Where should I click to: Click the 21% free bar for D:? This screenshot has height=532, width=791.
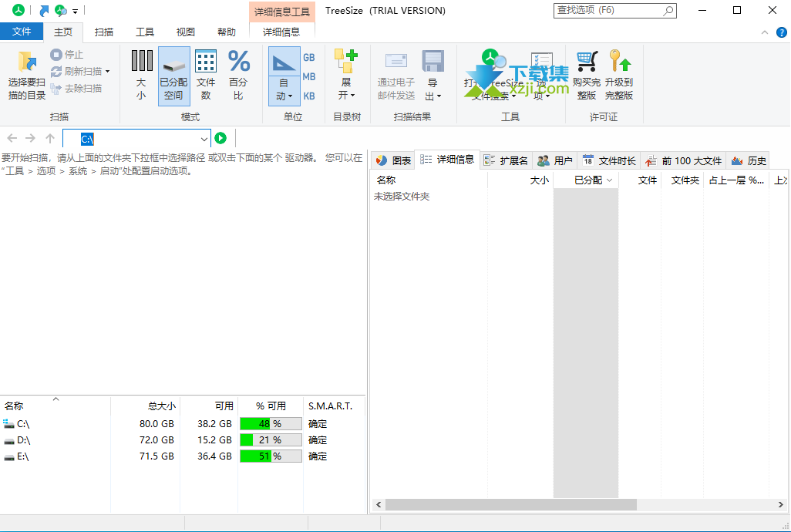point(271,440)
